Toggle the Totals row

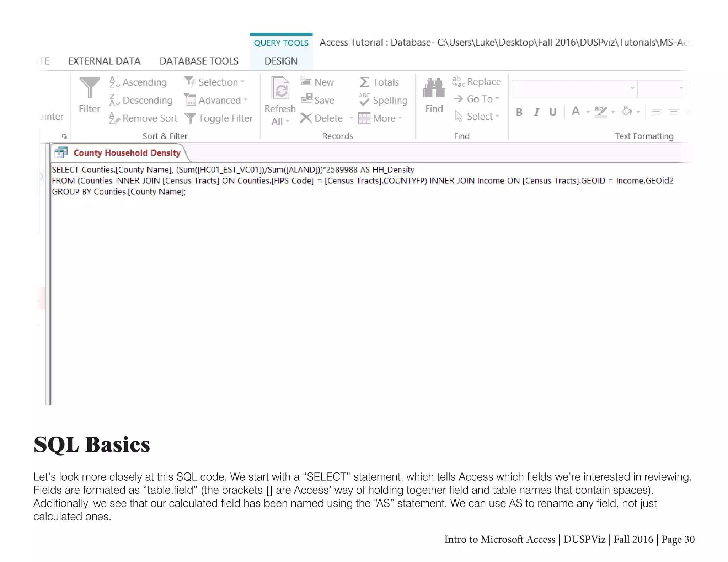tap(379, 82)
